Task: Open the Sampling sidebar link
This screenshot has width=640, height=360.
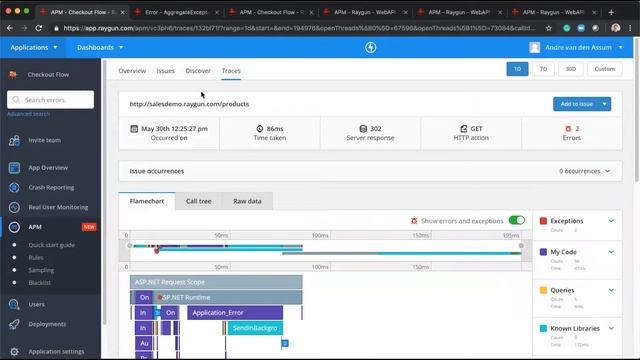Action: (x=41, y=270)
